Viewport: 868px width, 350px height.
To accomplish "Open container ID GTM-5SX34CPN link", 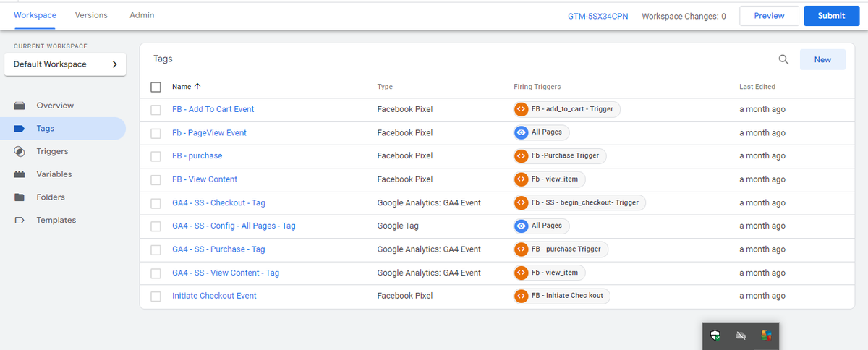I will [x=599, y=16].
